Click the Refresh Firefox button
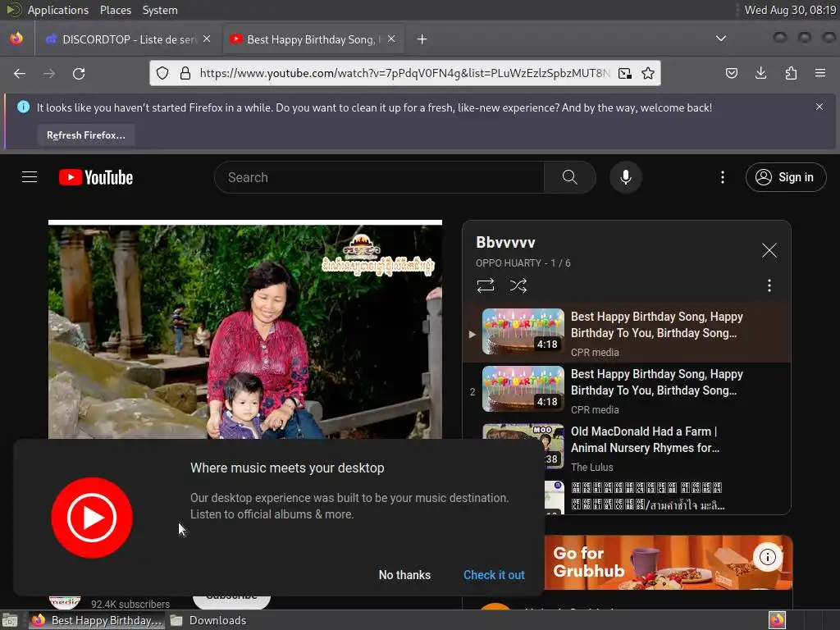 pyautogui.click(x=85, y=135)
